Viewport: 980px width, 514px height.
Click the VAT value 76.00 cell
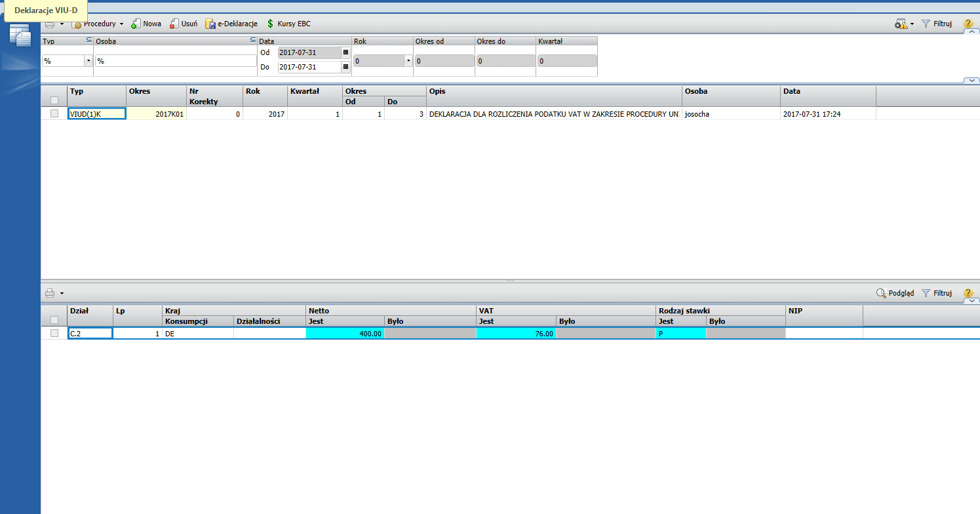(516, 333)
